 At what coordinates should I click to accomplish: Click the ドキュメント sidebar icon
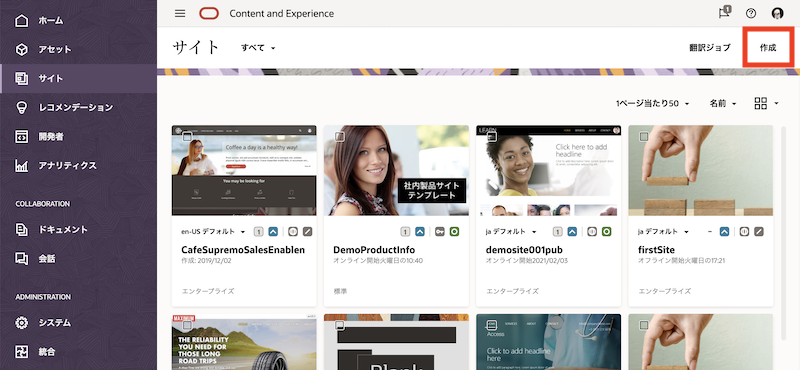coord(22,230)
